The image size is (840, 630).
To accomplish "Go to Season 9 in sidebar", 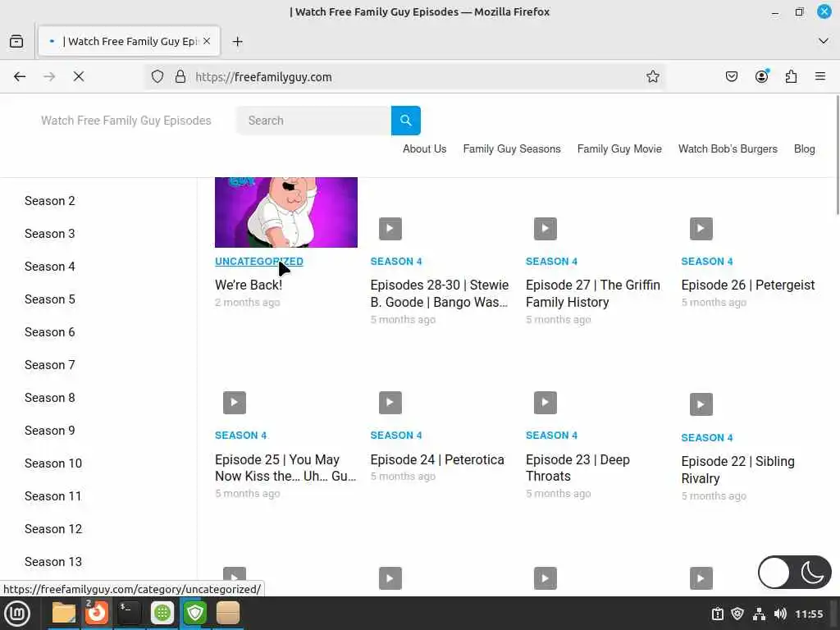I will [50, 430].
